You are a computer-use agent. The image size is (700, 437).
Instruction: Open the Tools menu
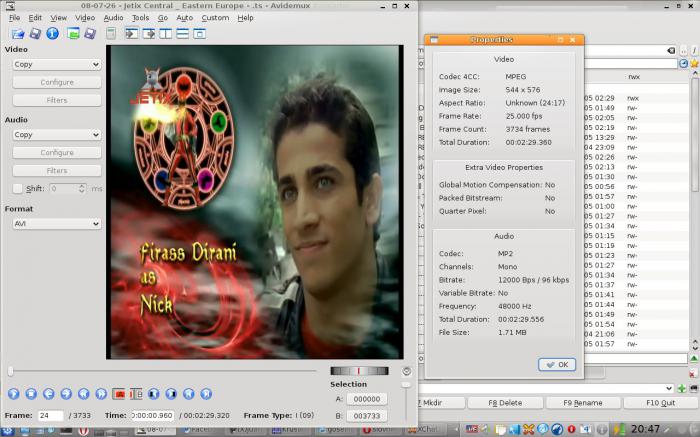[141, 17]
